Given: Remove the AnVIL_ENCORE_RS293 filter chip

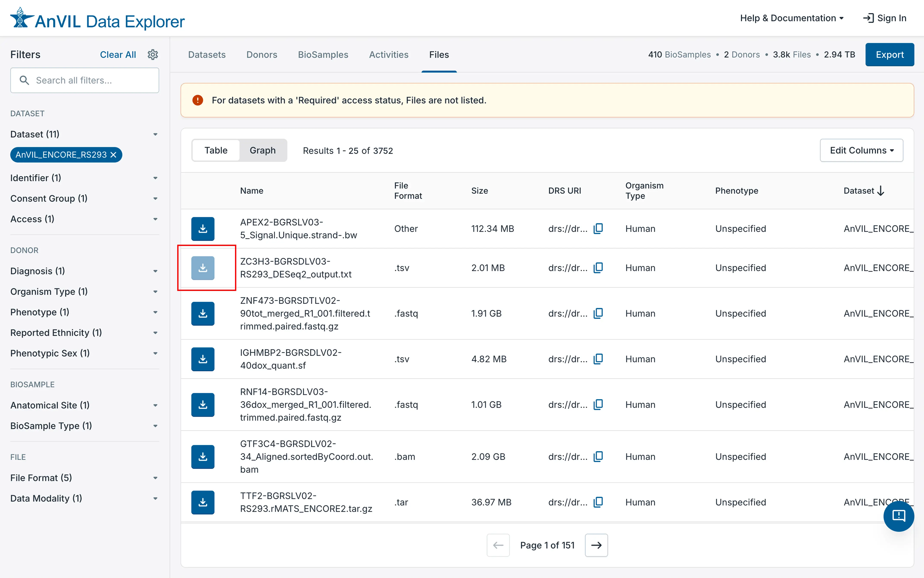Looking at the screenshot, I should coord(113,155).
